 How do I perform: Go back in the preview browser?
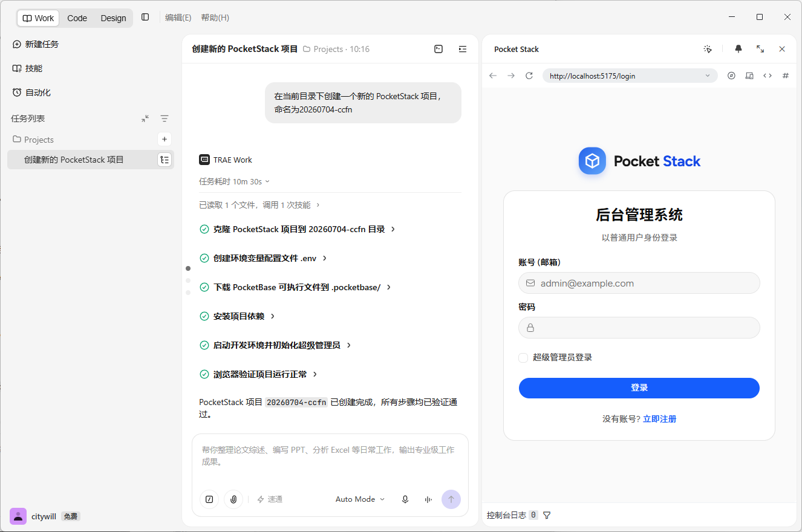point(493,76)
